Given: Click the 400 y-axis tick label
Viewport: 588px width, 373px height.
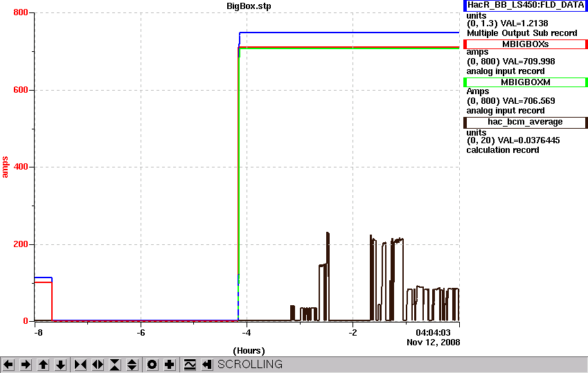Looking at the screenshot, I should click(x=21, y=167).
